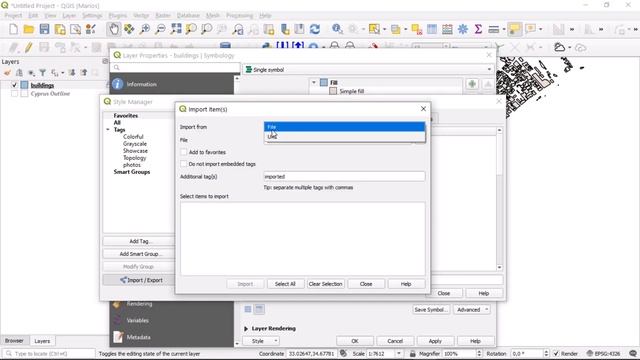
Task: Switch to the Browser panel tab
Action: coord(14,341)
